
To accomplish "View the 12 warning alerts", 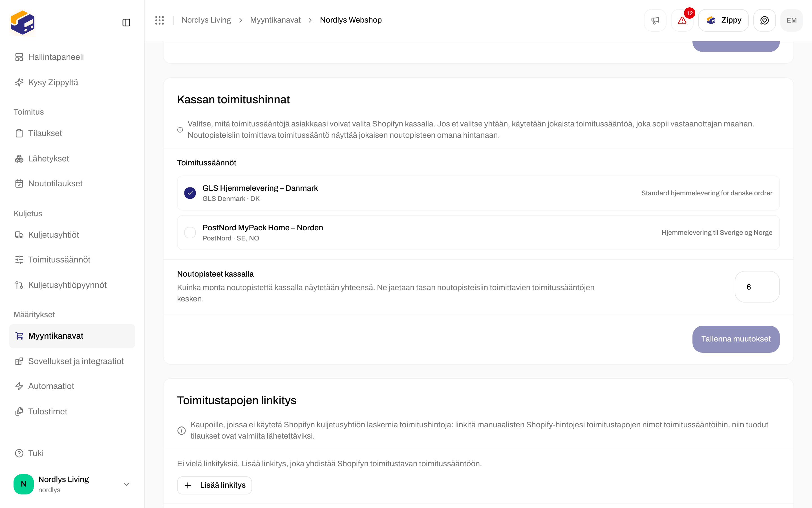I will pyautogui.click(x=682, y=20).
